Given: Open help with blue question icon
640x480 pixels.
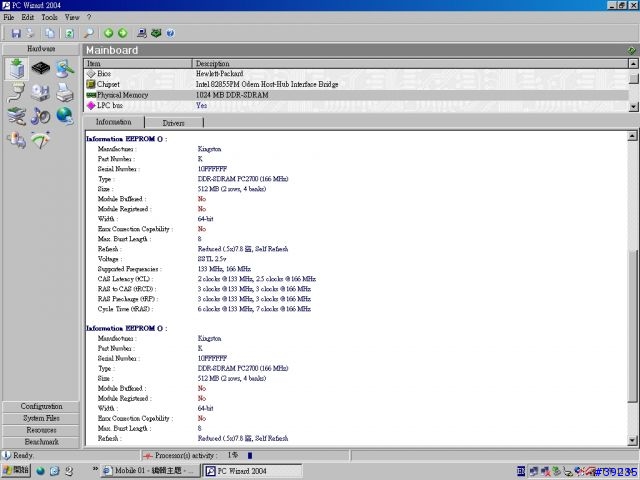Looking at the screenshot, I should coord(170,33).
